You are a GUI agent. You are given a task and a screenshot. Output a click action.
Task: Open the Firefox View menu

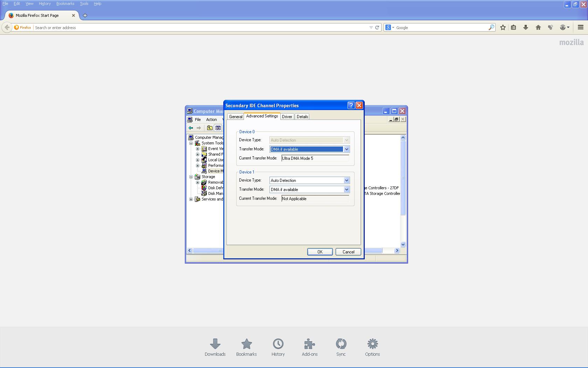coord(29,4)
